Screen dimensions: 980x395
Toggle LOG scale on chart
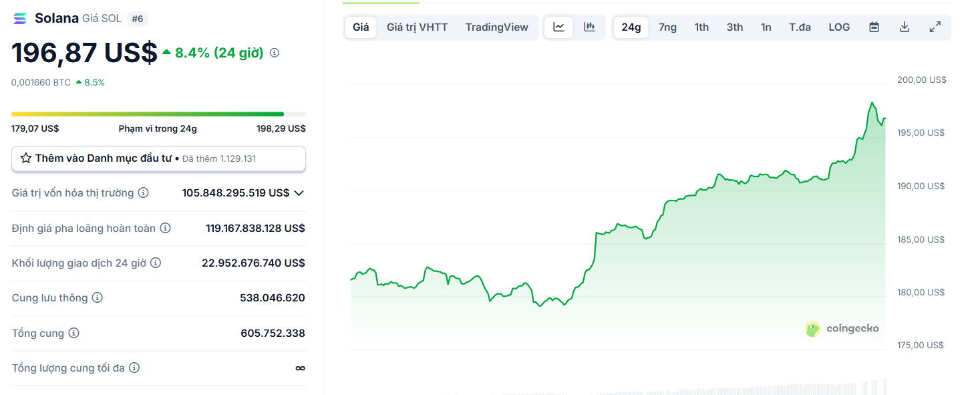pos(839,27)
